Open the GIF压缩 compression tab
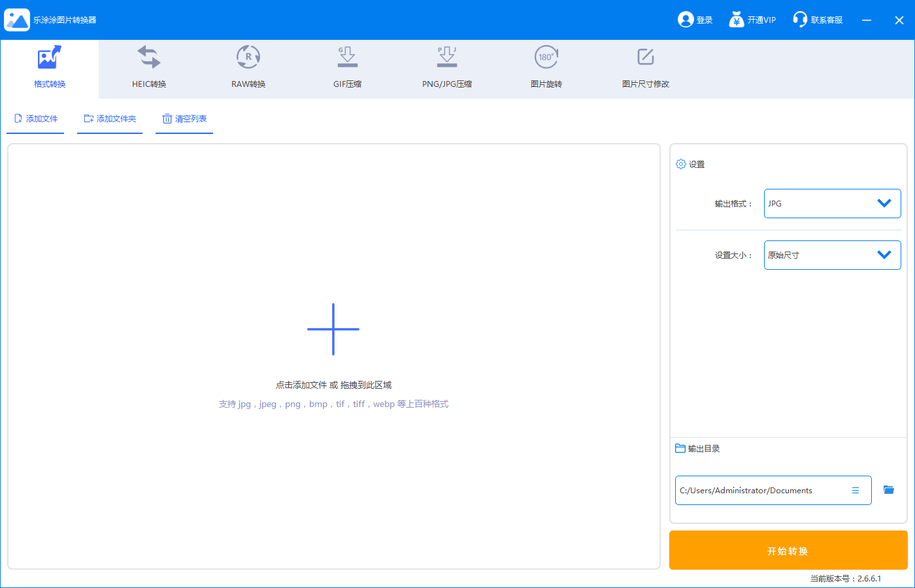 [347, 69]
